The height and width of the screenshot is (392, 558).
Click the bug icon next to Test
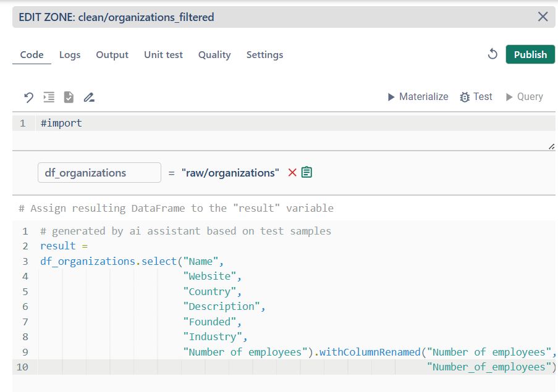[x=465, y=97]
